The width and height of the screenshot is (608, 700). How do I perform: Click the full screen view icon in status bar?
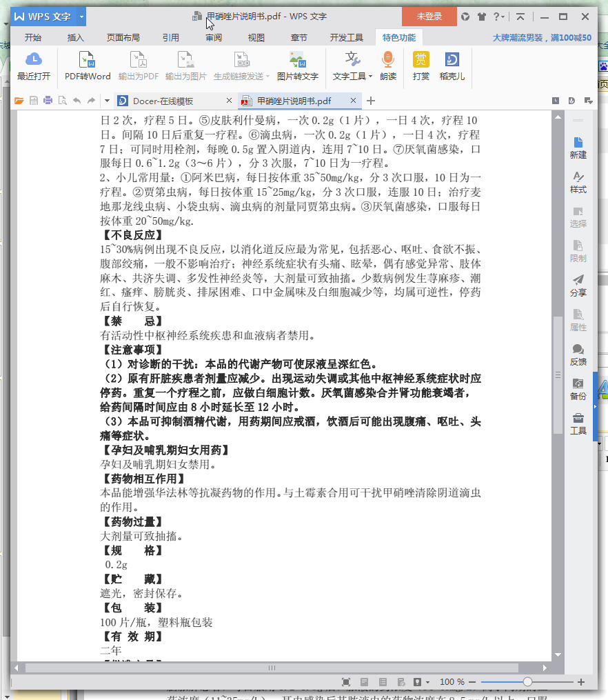[346, 681]
